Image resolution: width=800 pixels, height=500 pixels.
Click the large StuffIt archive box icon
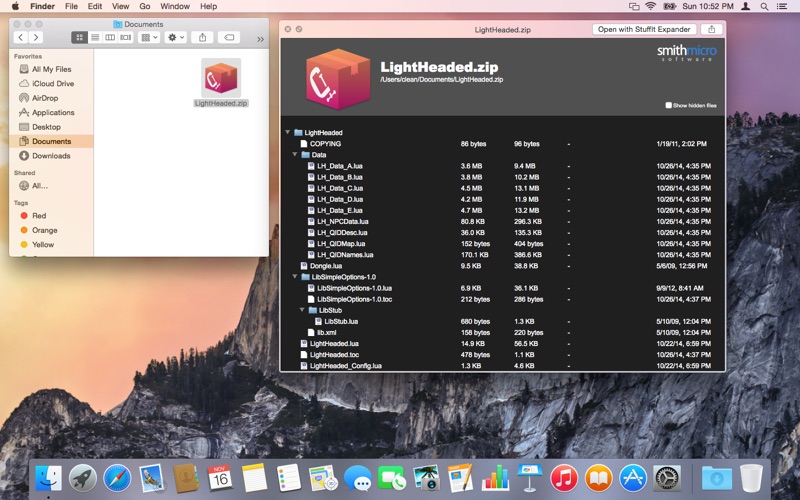coord(338,78)
